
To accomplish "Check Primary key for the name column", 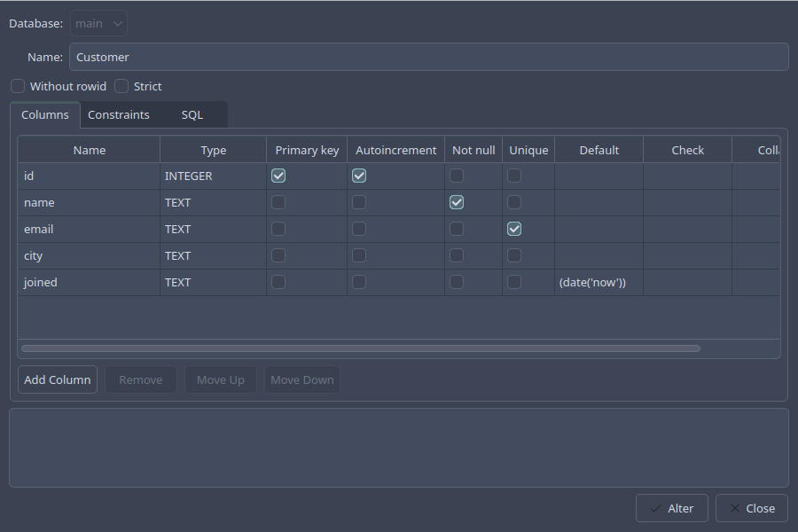I will click(278, 202).
